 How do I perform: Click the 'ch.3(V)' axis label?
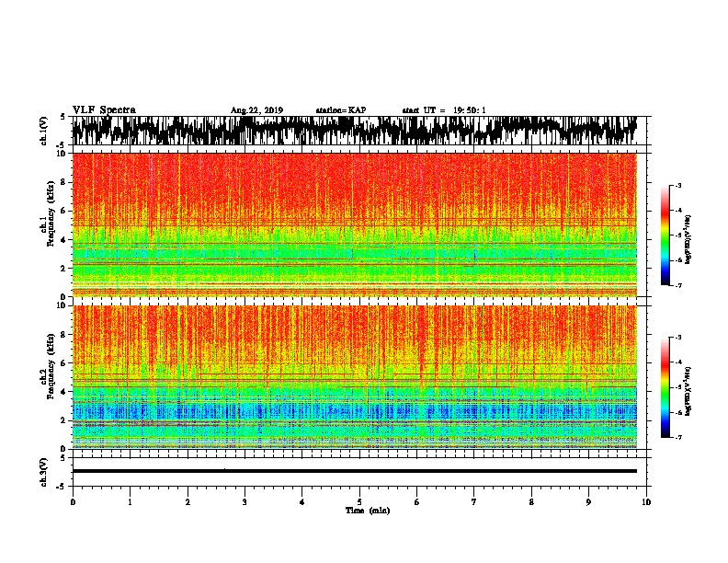44,472
